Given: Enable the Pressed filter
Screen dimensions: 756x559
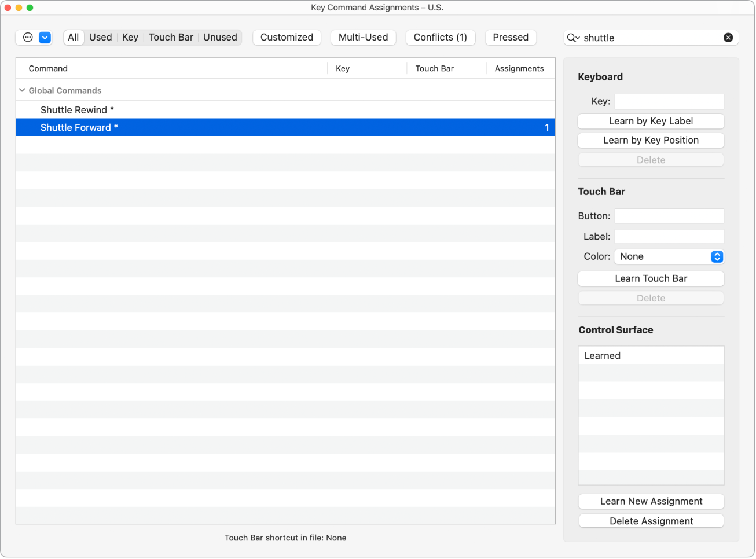Looking at the screenshot, I should pyautogui.click(x=511, y=37).
